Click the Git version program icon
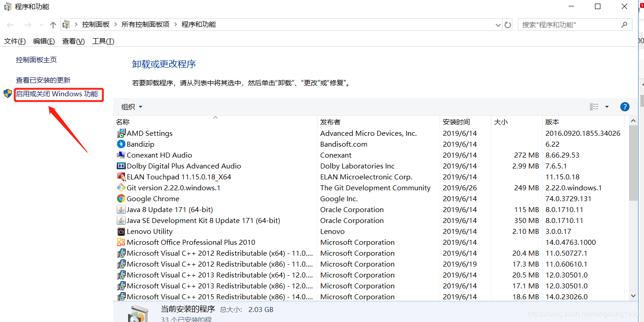The height and width of the screenshot is (322, 644). pyautogui.click(x=121, y=188)
